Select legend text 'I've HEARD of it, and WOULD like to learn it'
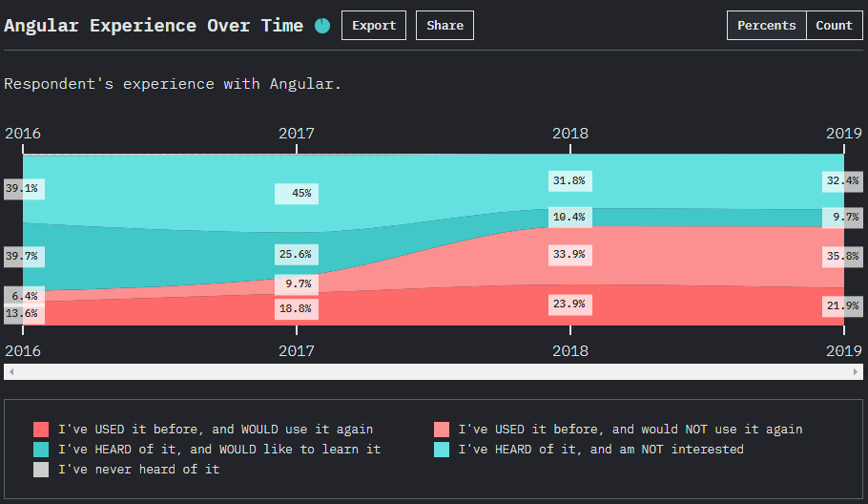Viewport: 868px width, 504px height. click(x=219, y=450)
